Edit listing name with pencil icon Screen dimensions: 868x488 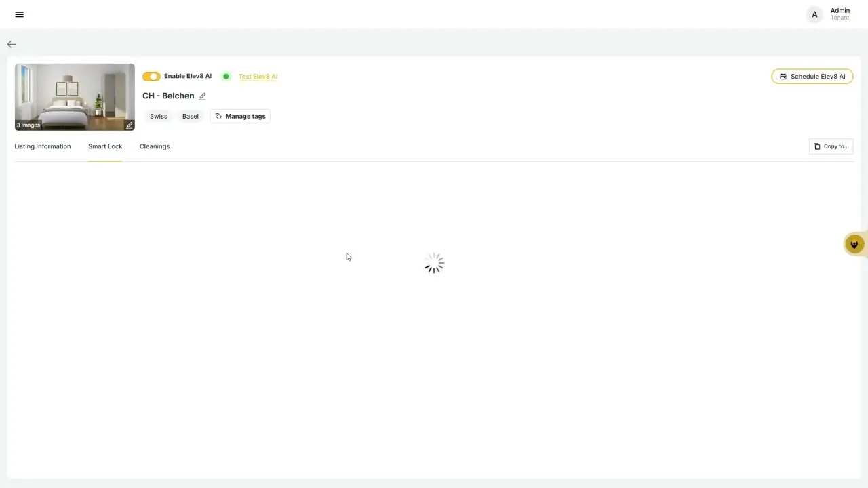tap(202, 96)
